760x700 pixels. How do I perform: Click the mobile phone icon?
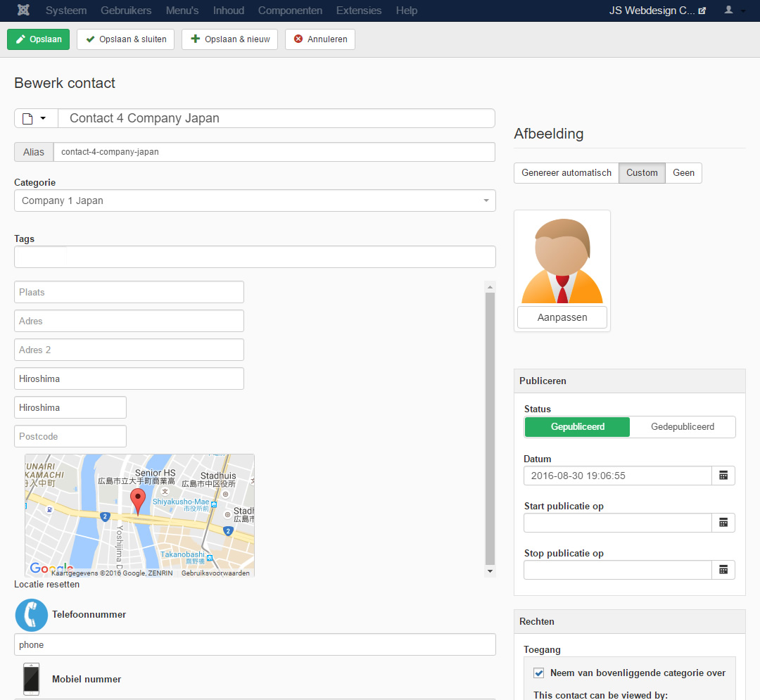31,679
